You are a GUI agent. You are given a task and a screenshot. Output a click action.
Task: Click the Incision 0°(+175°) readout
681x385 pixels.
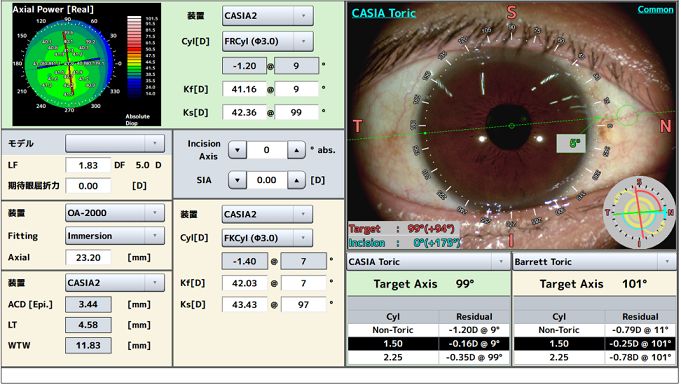(x=404, y=242)
